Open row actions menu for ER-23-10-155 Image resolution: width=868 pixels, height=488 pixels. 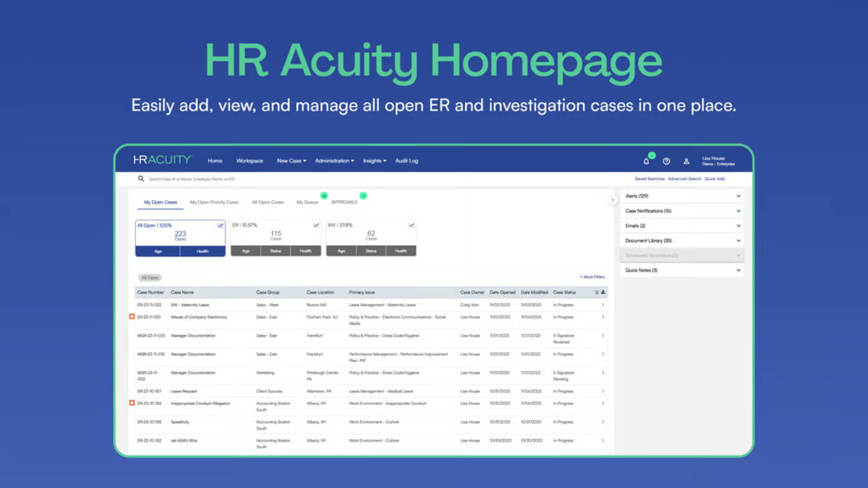coord(603,422)
